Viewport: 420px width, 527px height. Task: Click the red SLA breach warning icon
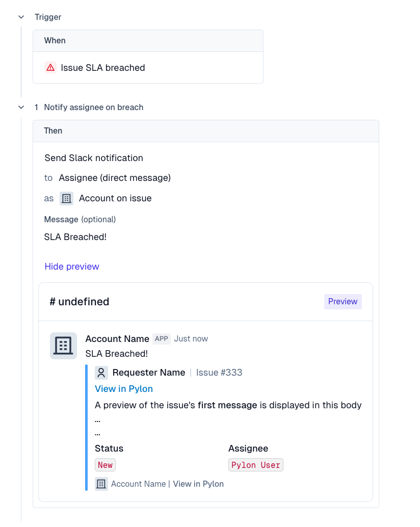point(50,68)
